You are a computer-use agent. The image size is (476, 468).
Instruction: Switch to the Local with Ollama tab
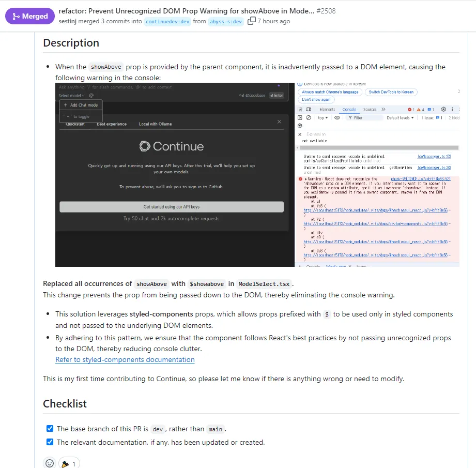pyautogui.click(x=155, y=124)
